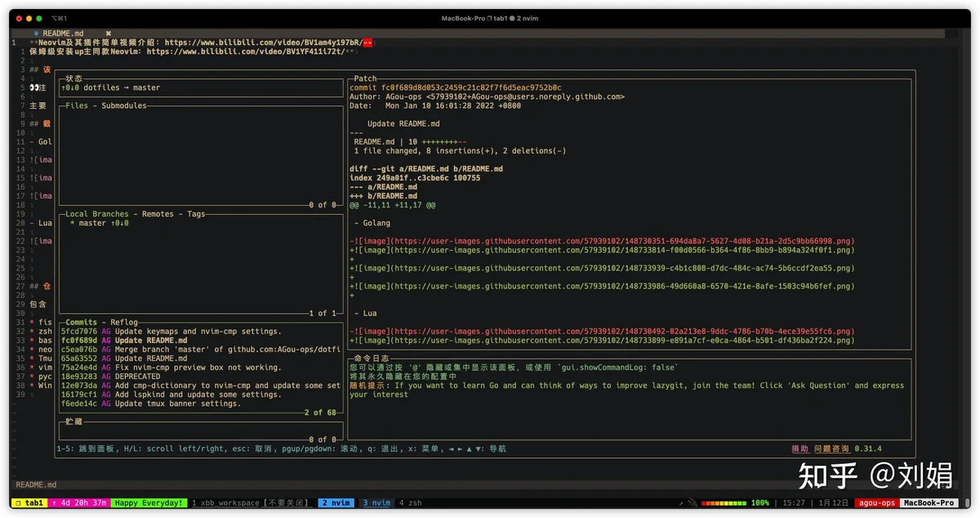
Task: Click the MacBook-Pro hostname segment
Action: (x=929, y=503)
